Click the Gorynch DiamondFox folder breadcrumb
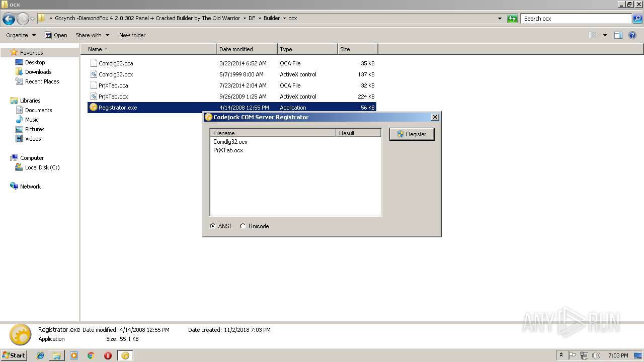The image size is (644, 362). click(x=147, y=18)
